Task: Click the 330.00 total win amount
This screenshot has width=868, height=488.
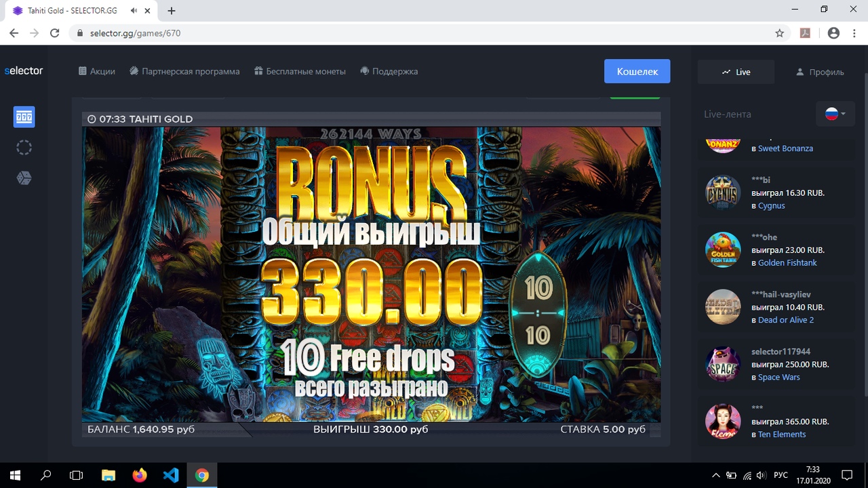Action: (371, 293)
